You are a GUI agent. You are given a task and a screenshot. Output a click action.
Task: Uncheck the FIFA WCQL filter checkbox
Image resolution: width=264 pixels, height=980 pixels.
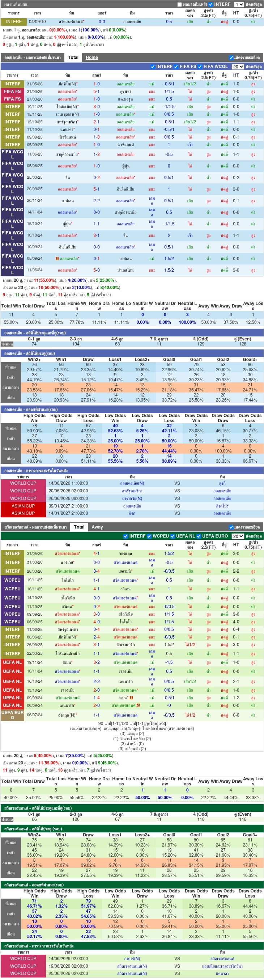(200, 67)
